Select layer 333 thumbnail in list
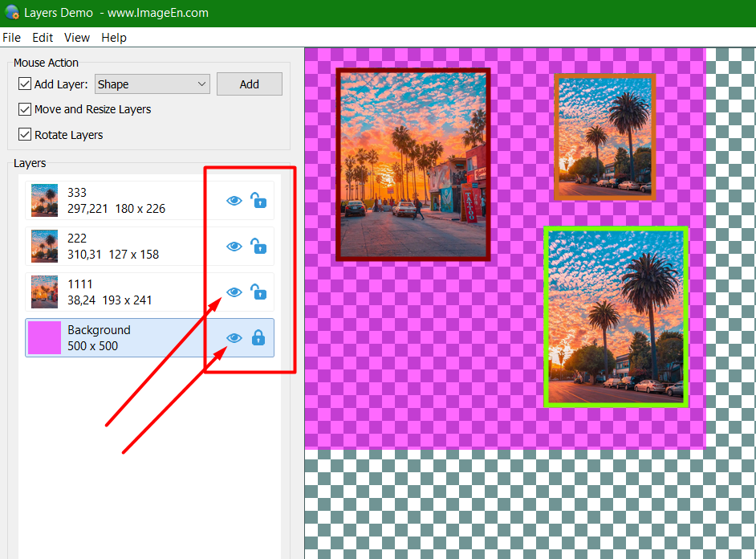Screen dimensions: 756x559 point(44,200)
